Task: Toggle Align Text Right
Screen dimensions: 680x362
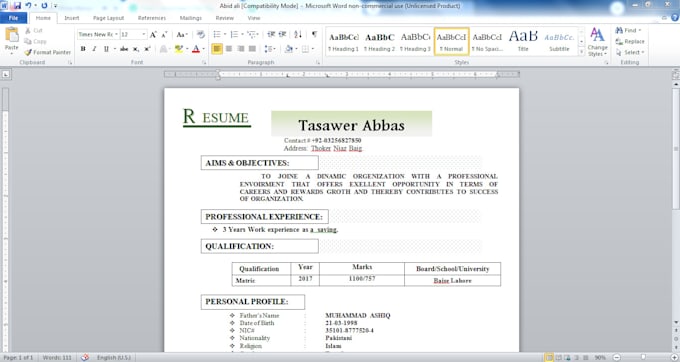Action: point(241,49)
